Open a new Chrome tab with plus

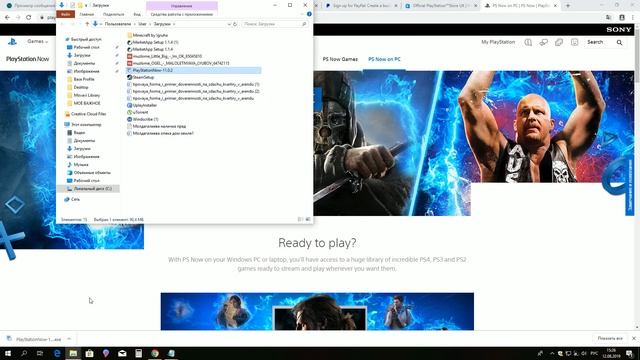tap(568, 6)
